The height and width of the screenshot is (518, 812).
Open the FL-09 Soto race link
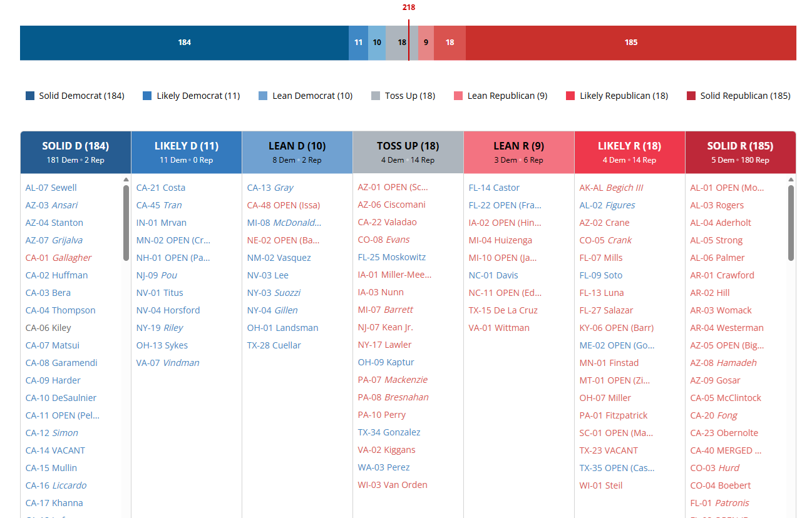point(601,275)
